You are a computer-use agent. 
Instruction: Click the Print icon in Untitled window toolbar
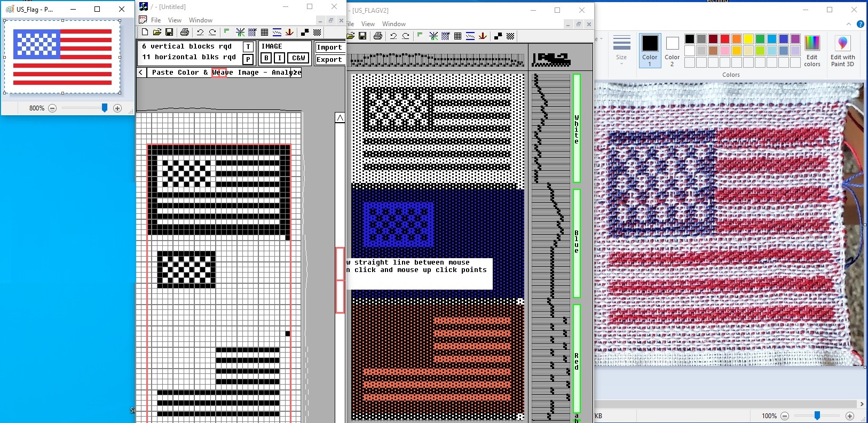[x=185, y=33]
